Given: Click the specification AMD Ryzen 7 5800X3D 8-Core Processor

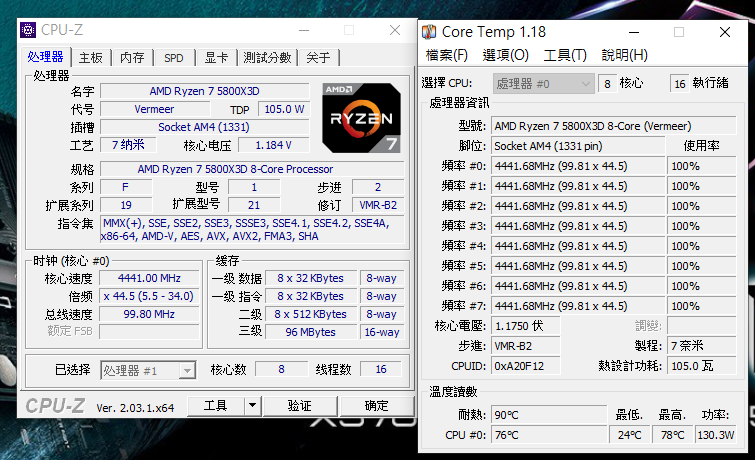Looking at the screenshot, I should tap(252, 169).
